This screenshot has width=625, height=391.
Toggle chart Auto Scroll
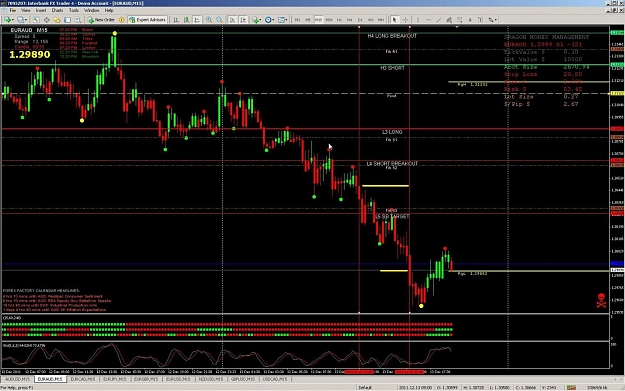(x=232, y=20)
